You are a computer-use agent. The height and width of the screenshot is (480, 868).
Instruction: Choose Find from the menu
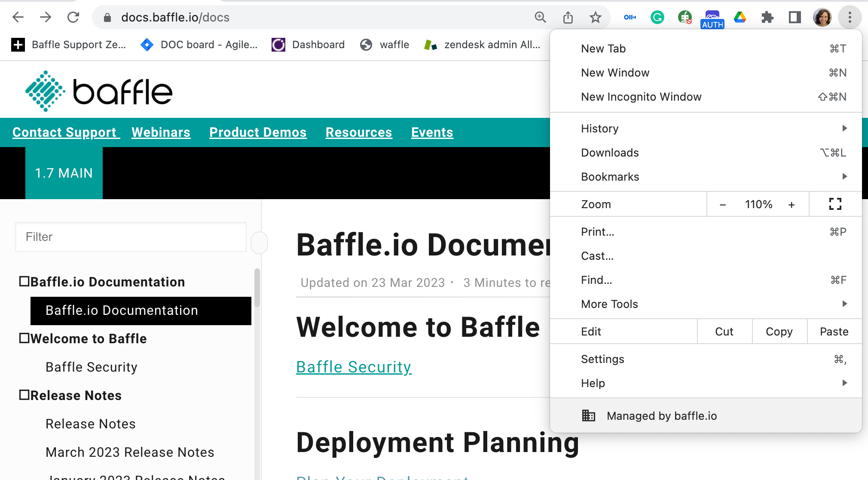click(706, 280)
